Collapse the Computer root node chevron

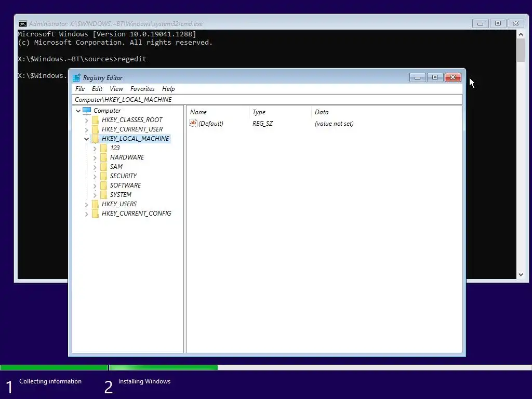[78, 111]
